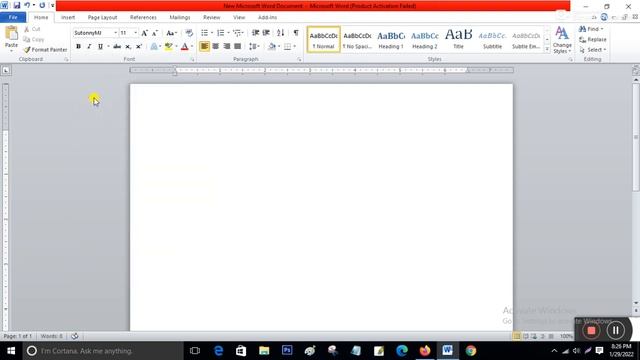The height and width of the screenshot is (360, 640).
Task: Click the Change Styles icon
Action: (562, 40)
